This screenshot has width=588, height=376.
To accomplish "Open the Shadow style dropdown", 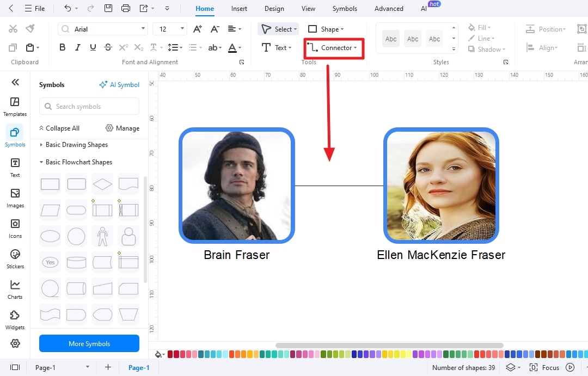I will click(487, 49).
